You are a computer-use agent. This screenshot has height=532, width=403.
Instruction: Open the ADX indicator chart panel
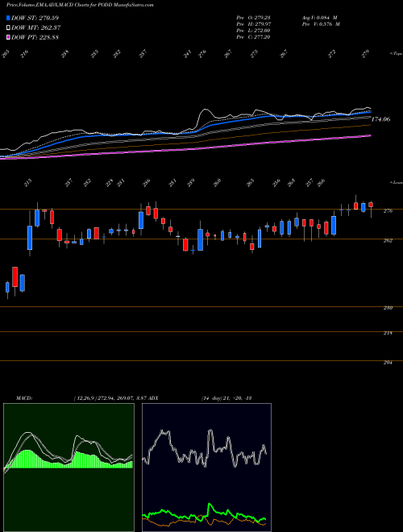tap(206, 468)
